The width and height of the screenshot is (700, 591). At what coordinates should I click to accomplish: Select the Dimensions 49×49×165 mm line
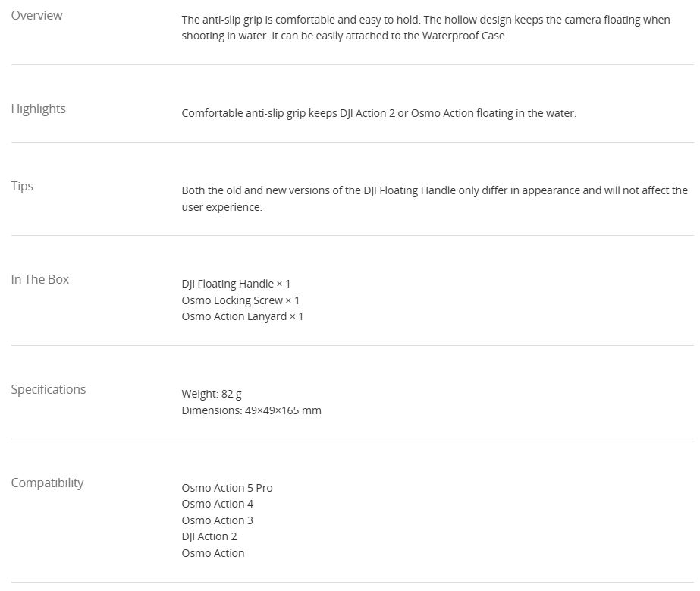251,410
